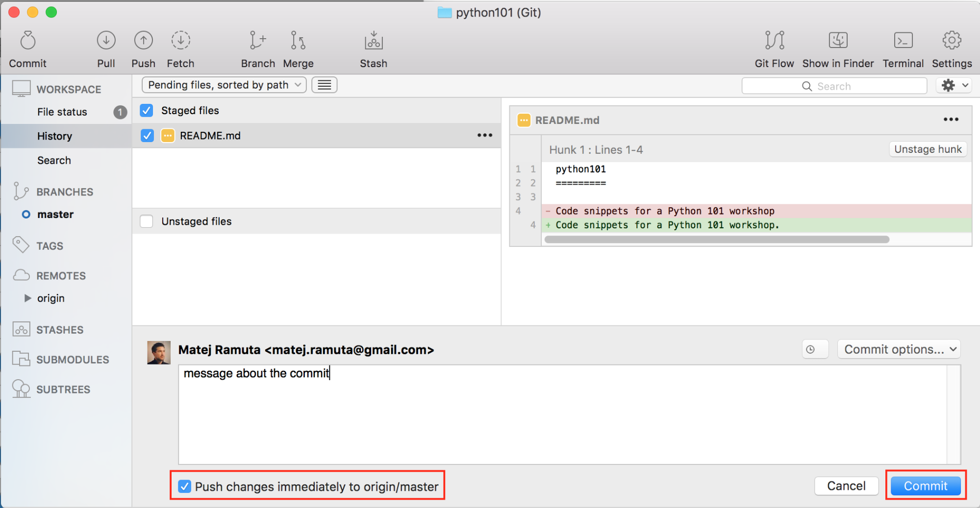Open the Commit options dropdown
Screen dimensions: 980x508
[x=899, y=349]
